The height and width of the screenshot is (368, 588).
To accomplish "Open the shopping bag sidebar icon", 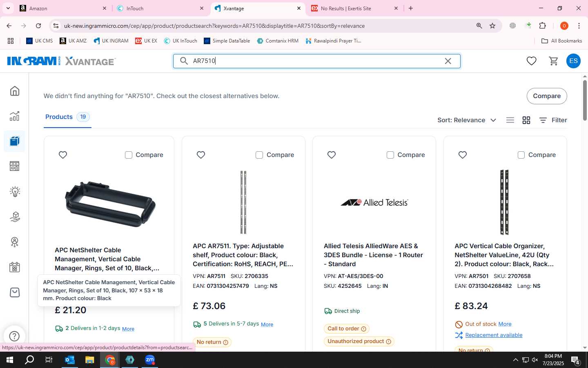I will pyautogui.click(x=15, y=292).
